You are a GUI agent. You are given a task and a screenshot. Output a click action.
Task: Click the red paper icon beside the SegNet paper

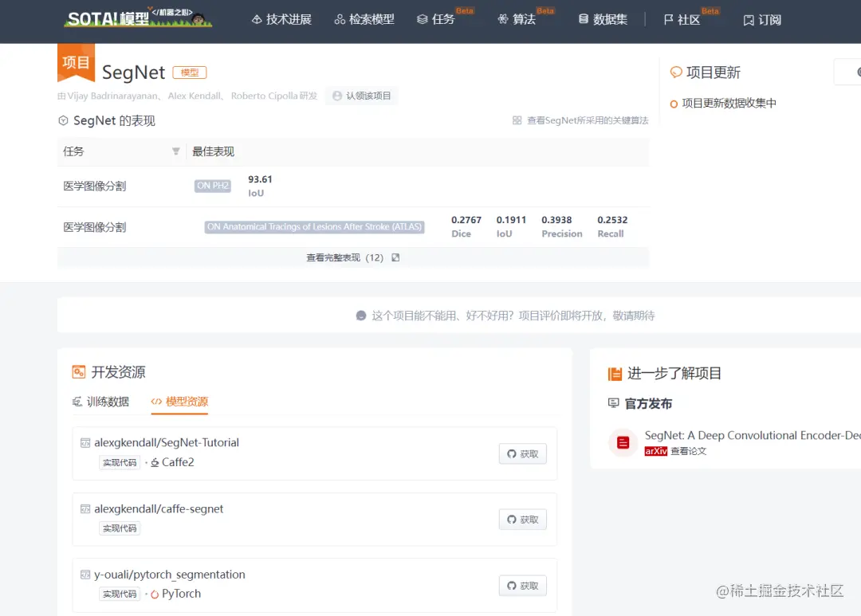point(623,443)
